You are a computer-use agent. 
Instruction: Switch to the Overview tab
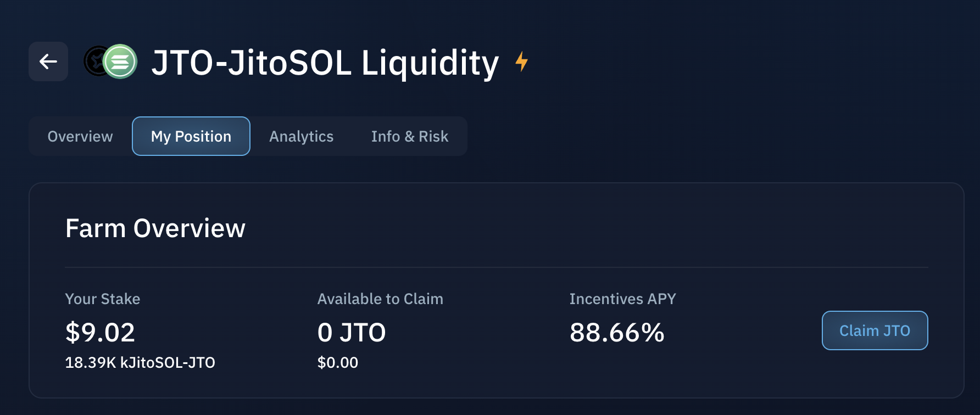coord(80,136)
